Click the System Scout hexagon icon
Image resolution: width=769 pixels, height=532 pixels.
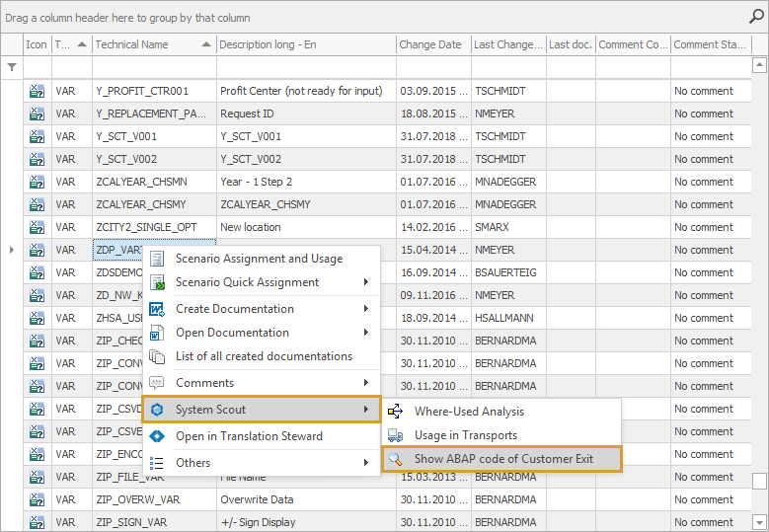[x=157, y=410]
